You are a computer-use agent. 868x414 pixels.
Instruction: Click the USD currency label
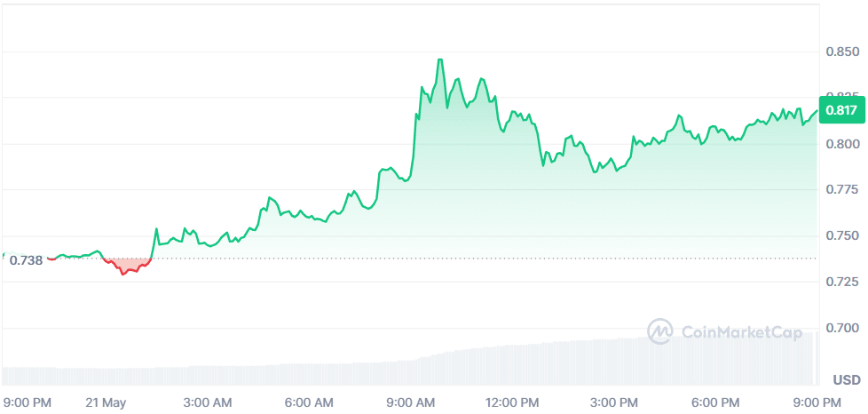[x=846, y=380]
